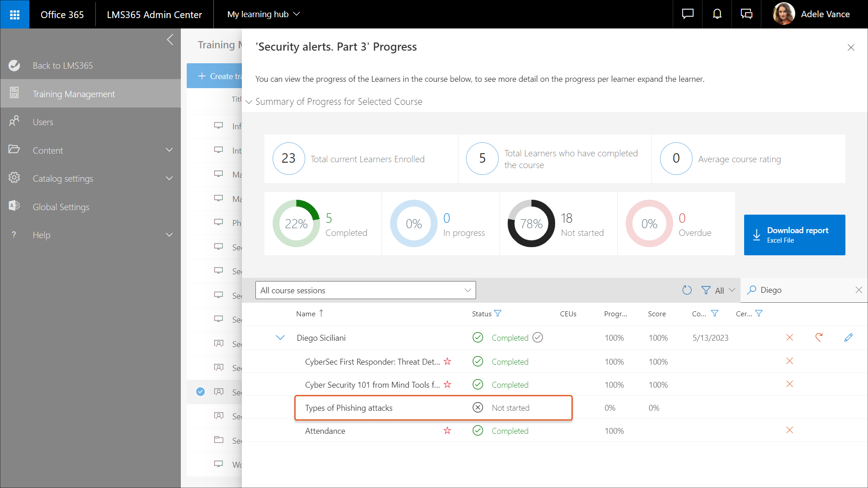
Task: Click the star icon next to Attendance
Action: [447, 430]
